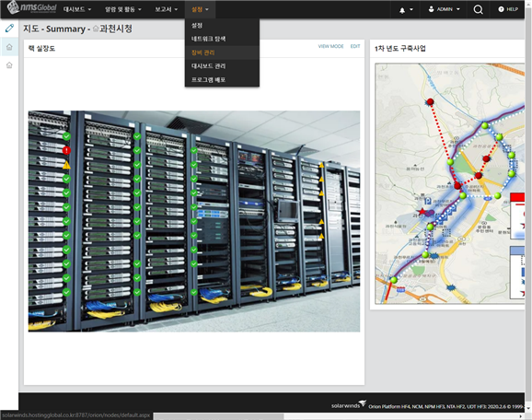Image resolution: width=532 pixels, height=420 pixels.
Task: Click the Orion Platform version text in footer
Action: click(446, 406)
